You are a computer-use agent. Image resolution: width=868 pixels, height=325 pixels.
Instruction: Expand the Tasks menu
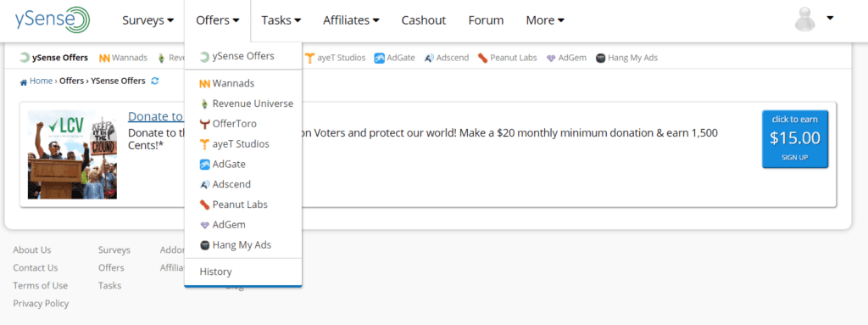tap(281, 20)
